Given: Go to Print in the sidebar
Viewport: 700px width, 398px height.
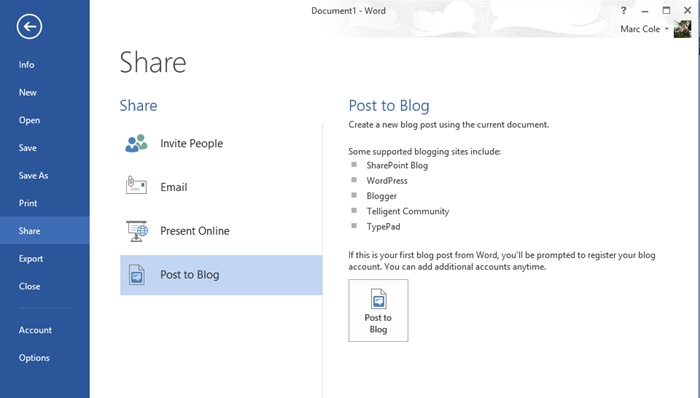Looking at the screenshot, I should [x=45, y=203].
